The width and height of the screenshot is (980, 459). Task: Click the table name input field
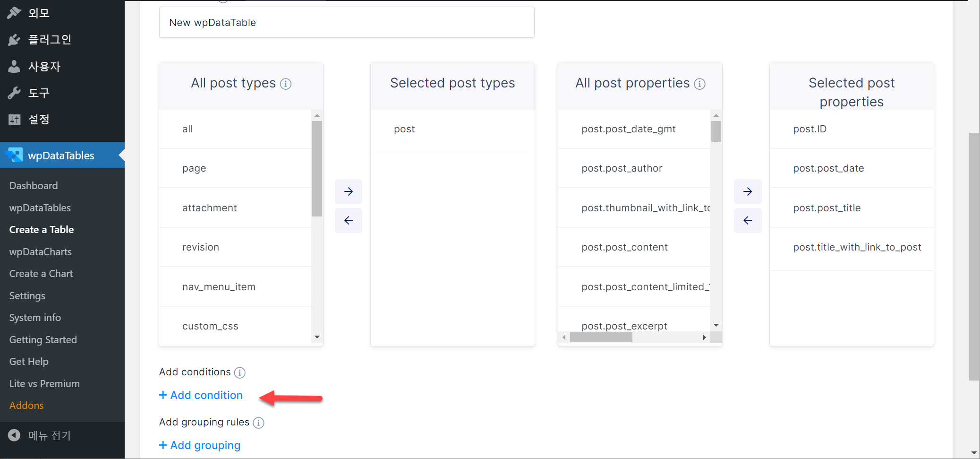pos(347,22)
